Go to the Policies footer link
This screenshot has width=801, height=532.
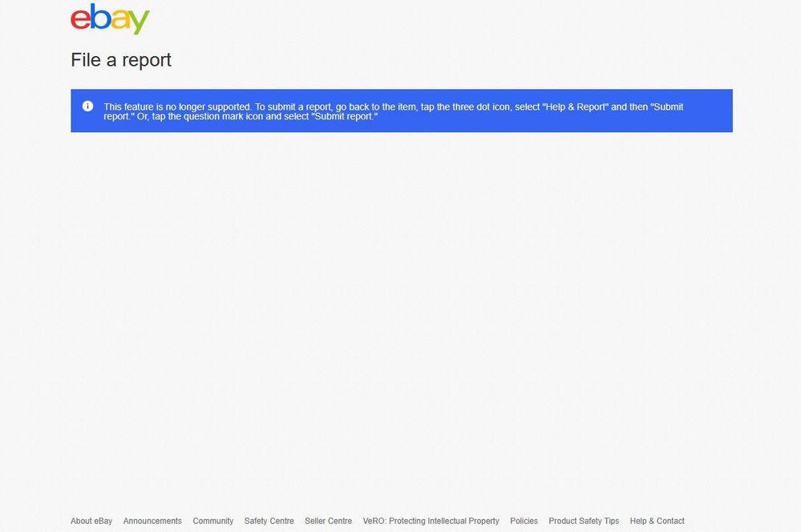click(x=524, y=521)
